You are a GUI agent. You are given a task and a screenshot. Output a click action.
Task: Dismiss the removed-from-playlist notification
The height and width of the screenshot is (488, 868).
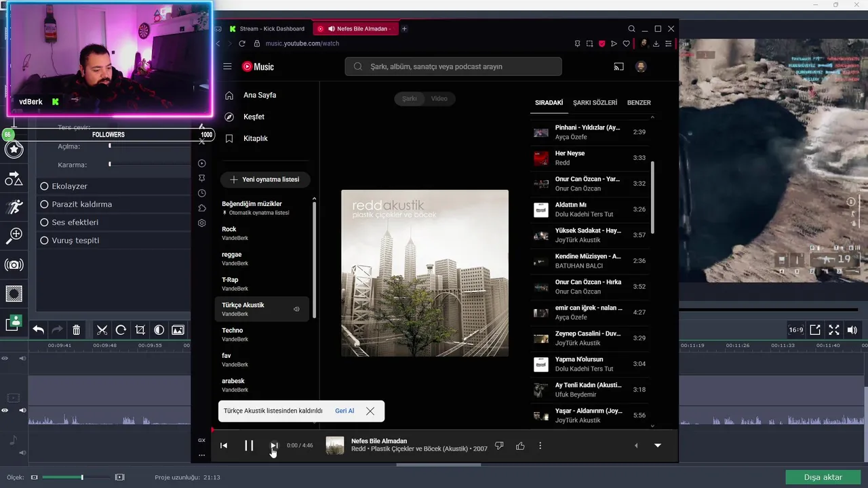370,411
